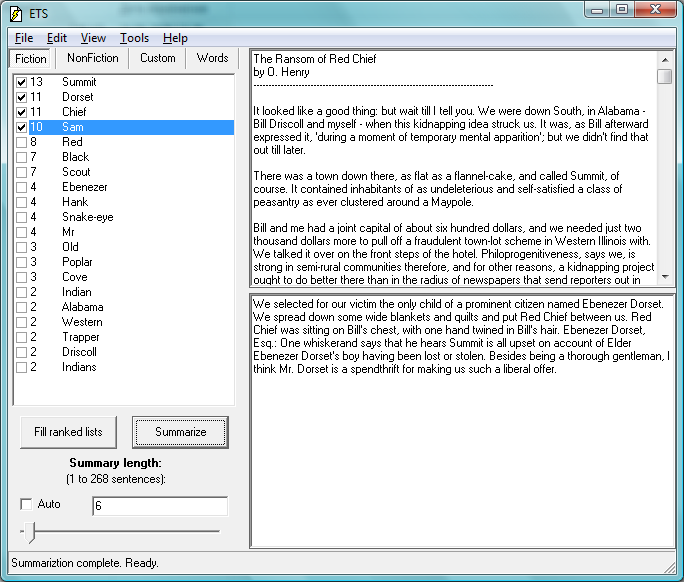Select the Dorset row label
684x582 pixels.
(x=78, y=97)
